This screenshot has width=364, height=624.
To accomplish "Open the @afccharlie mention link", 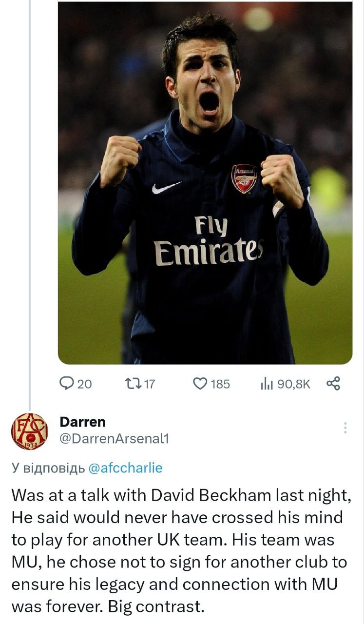I will coord(126,468).
